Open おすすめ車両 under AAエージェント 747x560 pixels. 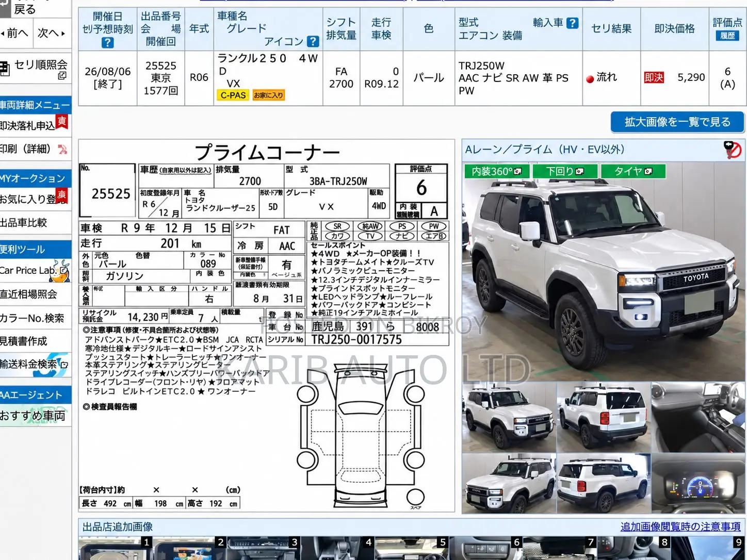point(33,416)
